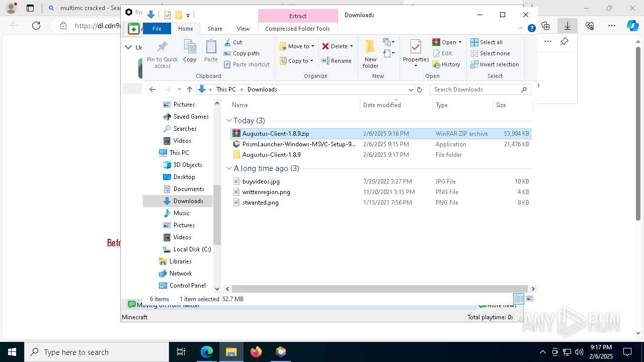Open Music in navigation pane

(177, 213)
